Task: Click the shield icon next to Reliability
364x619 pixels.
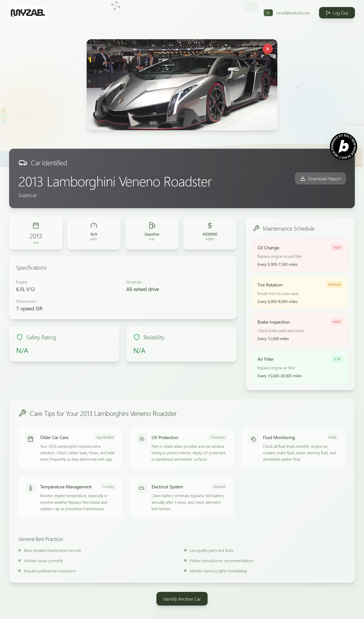Action: tap(137, 337)
